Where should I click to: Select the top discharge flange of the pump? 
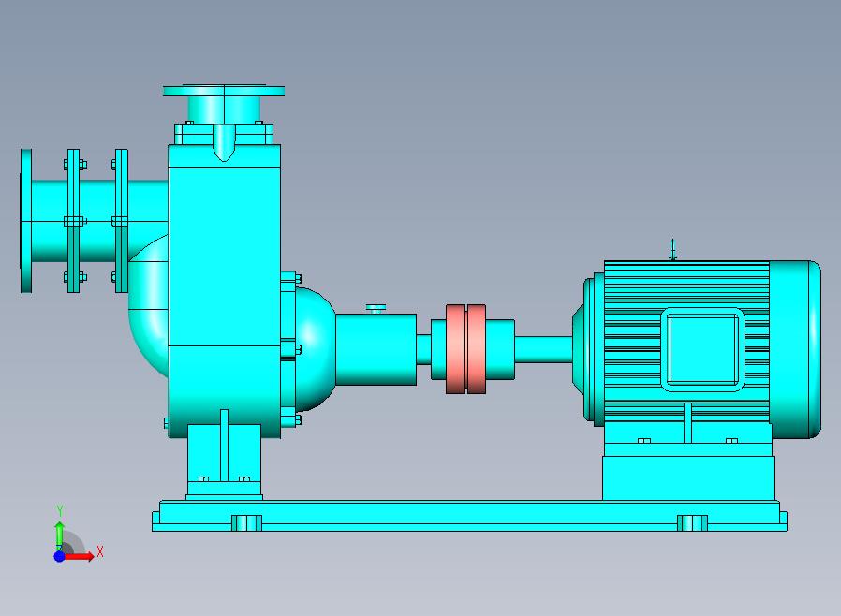tap(224, 91)
